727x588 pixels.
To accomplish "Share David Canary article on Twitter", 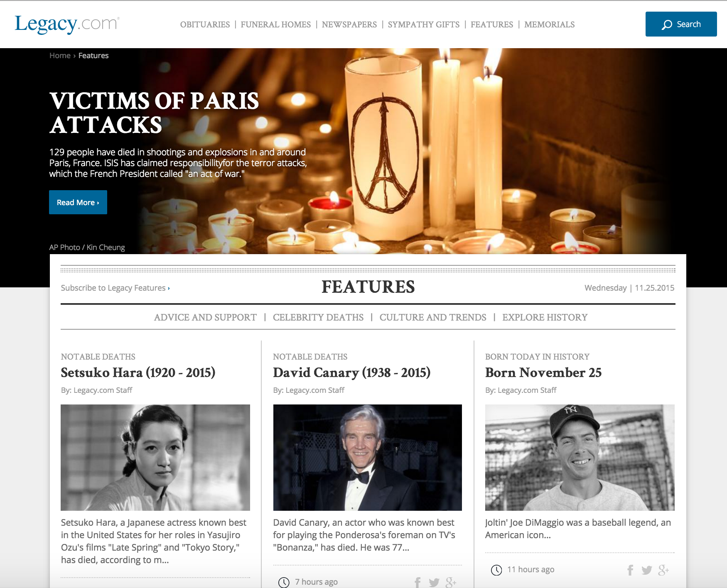I will click(434, 583).
